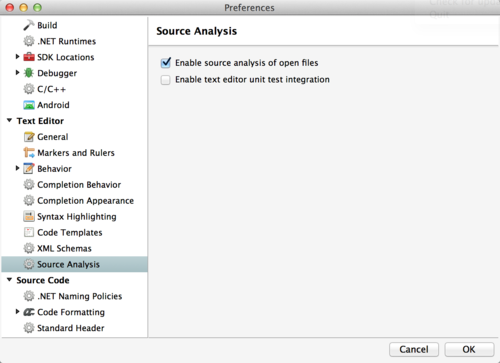Open Completion Behavior preferences

pos(79,185)
